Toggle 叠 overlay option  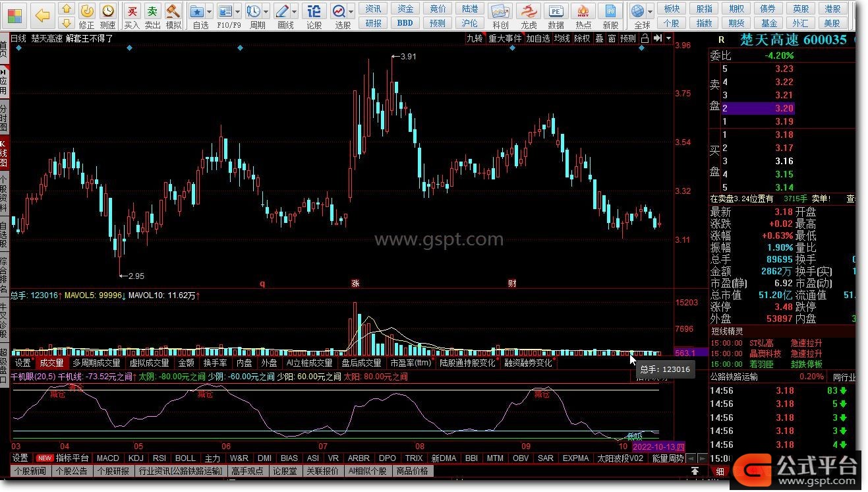(x=599, y=38)
